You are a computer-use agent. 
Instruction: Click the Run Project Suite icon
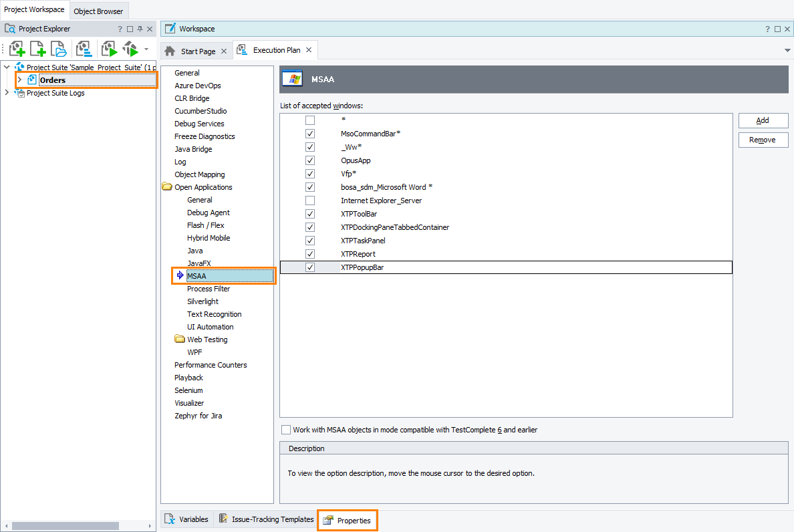130,49
